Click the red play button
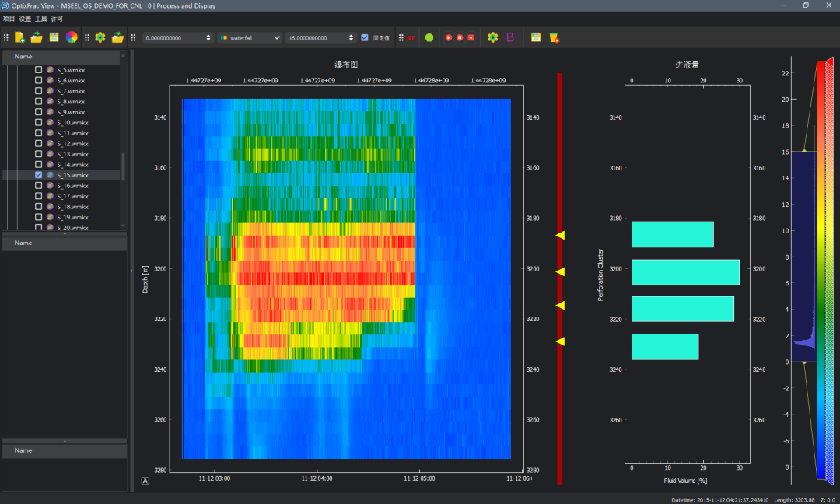This screenshot has height=504, width=840. [449, 37]
